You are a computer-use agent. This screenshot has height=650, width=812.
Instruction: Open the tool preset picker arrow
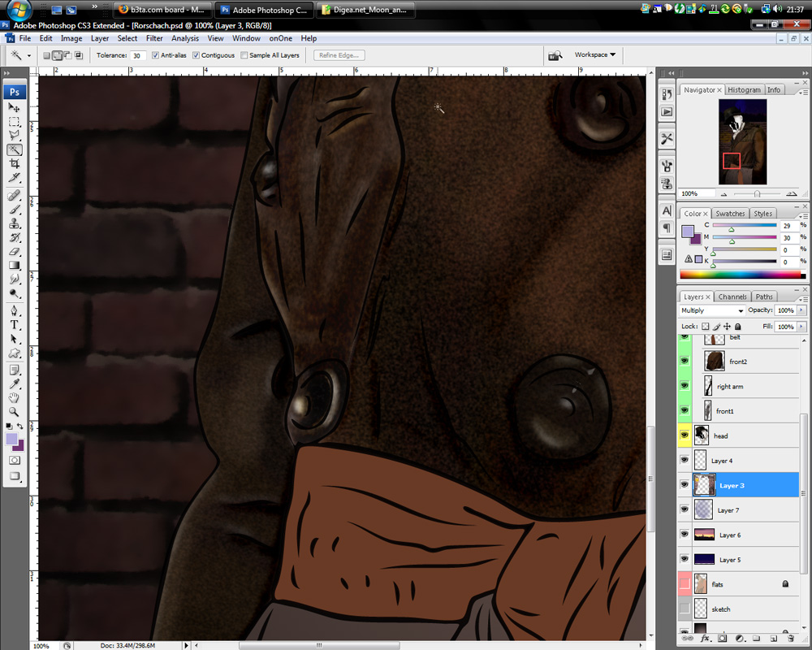tap(29, 55)
